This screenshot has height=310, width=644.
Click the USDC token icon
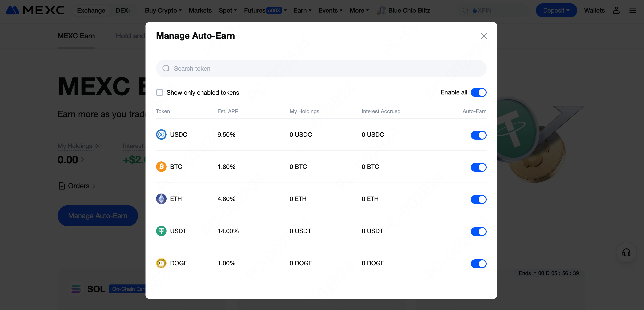coord(161,135)
